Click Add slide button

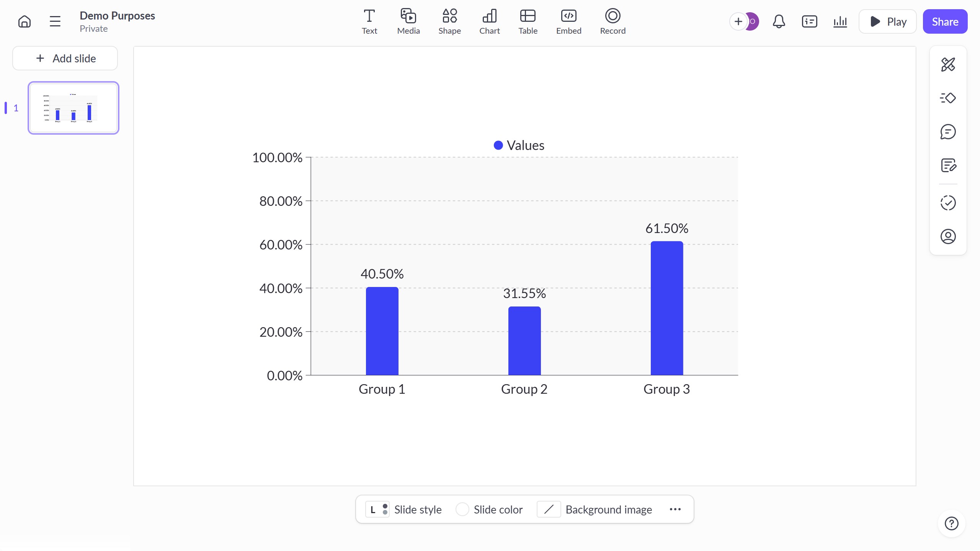[x=65, y=58]
